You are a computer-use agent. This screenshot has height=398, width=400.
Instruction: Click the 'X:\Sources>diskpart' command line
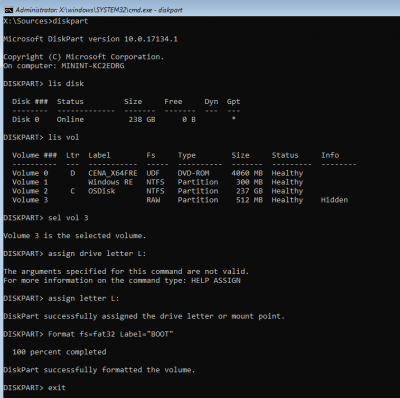(46, 21)
